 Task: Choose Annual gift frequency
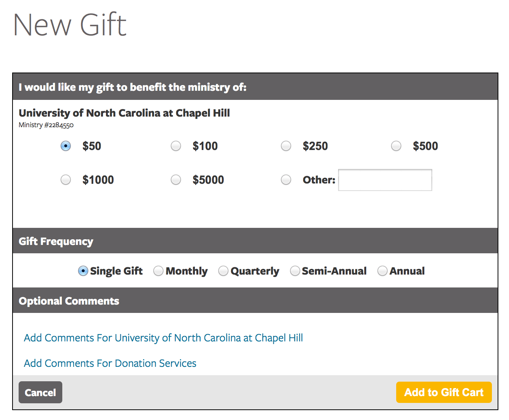[x=383, y=271]
